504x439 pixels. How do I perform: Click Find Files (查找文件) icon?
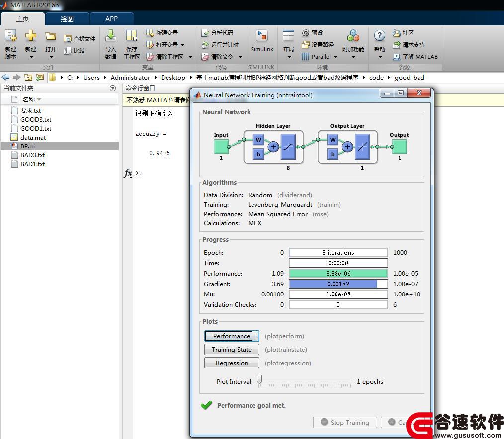click(68, 39)
